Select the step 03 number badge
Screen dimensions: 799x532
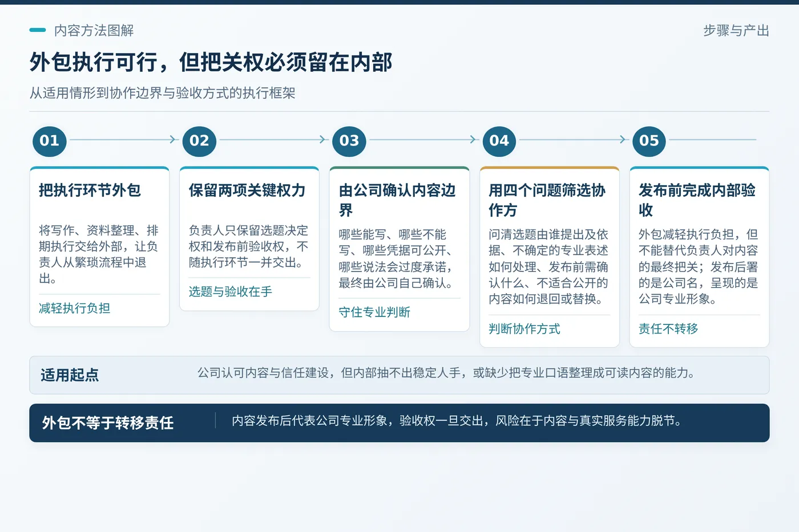(x=349, y=141)
